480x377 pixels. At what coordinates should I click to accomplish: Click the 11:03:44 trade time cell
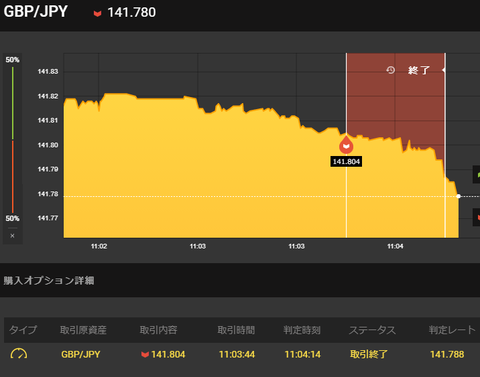(x=237, y=354)
